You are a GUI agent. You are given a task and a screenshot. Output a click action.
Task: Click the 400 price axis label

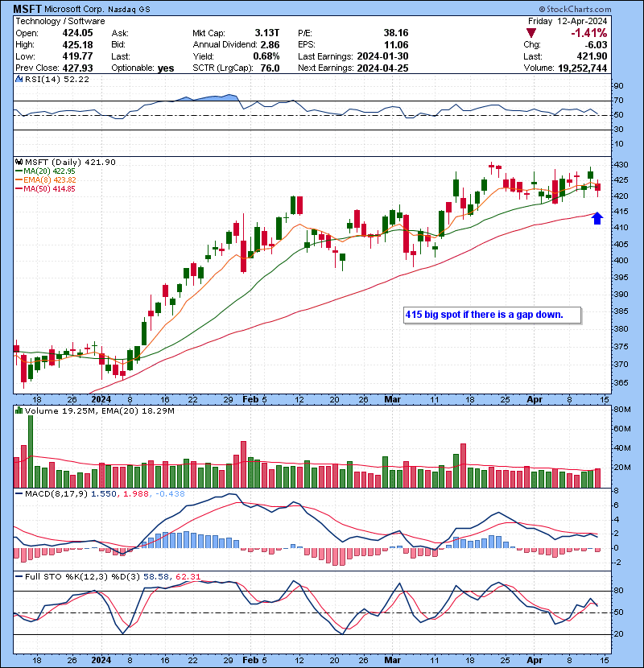click(x=621, y=260)
